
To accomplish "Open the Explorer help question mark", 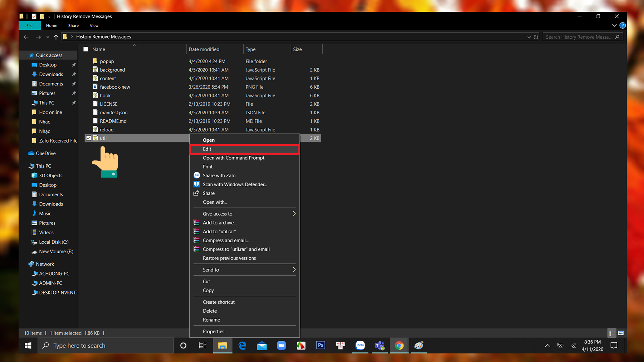I will click(x=623, y=25).
